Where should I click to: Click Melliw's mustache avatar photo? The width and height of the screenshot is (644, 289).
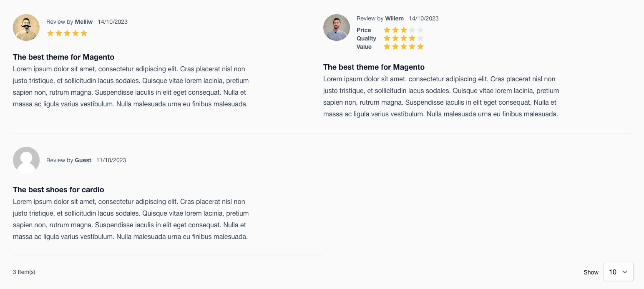click(26, 28)
